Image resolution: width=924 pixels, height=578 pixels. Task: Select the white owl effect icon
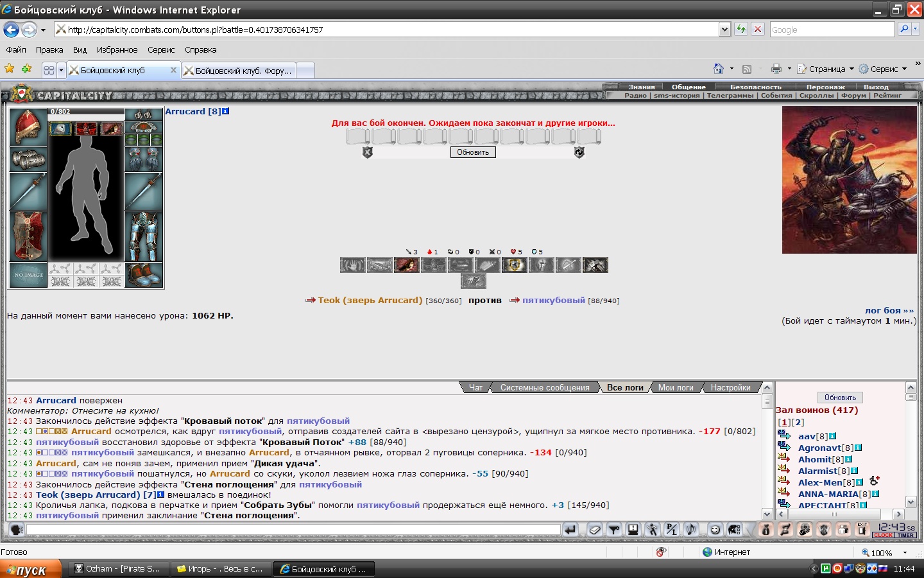point(60,129)
